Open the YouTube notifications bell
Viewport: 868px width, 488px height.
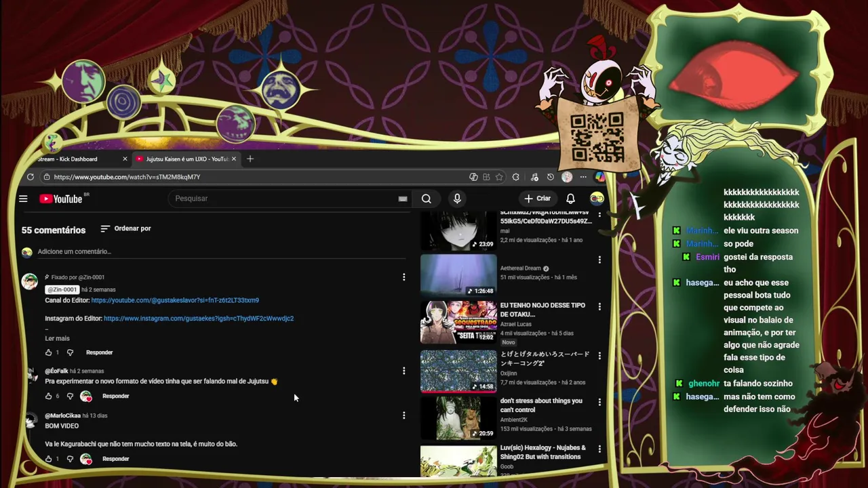coord(570,199)
